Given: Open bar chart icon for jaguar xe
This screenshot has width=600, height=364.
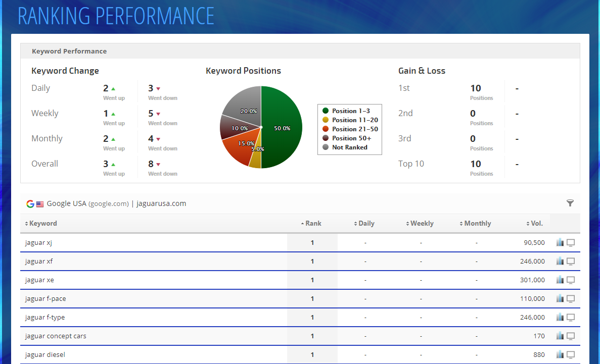Looking at the screenshot, I should pyautogui.click(x=560, y=280).
